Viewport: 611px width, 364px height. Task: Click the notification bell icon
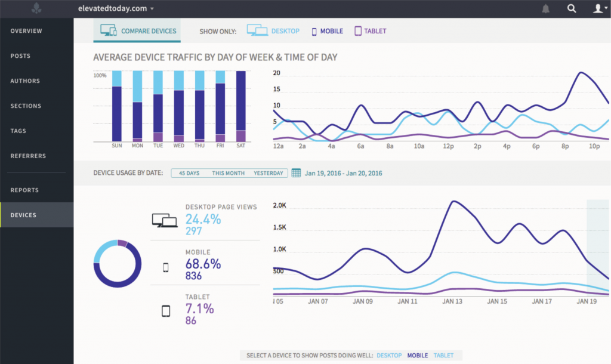click(x=545, y=8)
